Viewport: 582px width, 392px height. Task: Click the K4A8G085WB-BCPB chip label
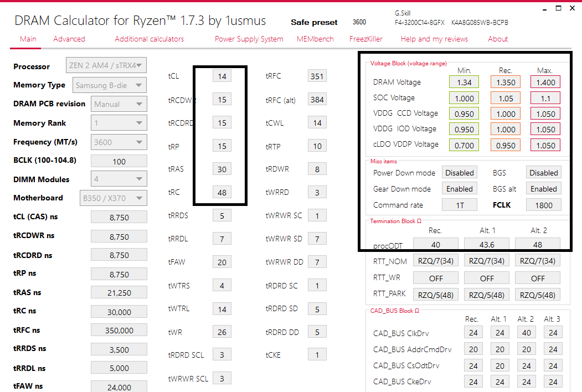(480, 22)
